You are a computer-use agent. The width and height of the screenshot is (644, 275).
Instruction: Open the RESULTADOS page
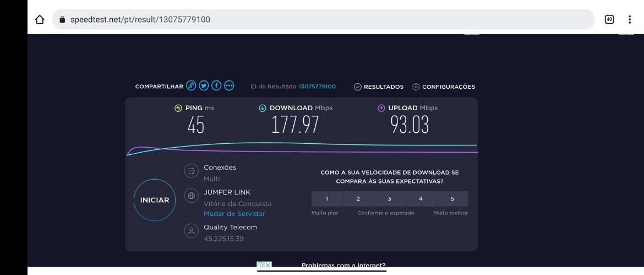click(x=379, y=87)
